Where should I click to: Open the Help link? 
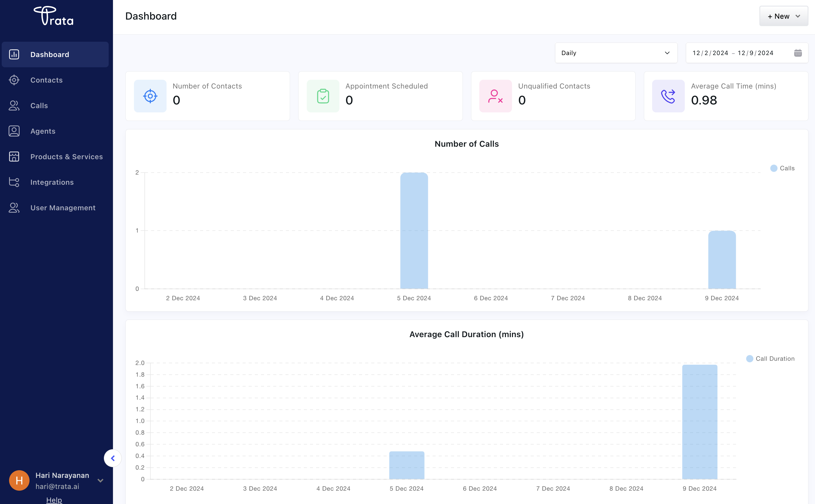point(54,500)
